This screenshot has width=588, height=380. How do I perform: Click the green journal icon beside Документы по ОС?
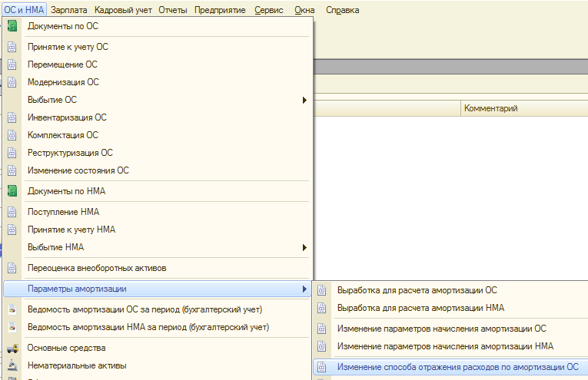12,26
